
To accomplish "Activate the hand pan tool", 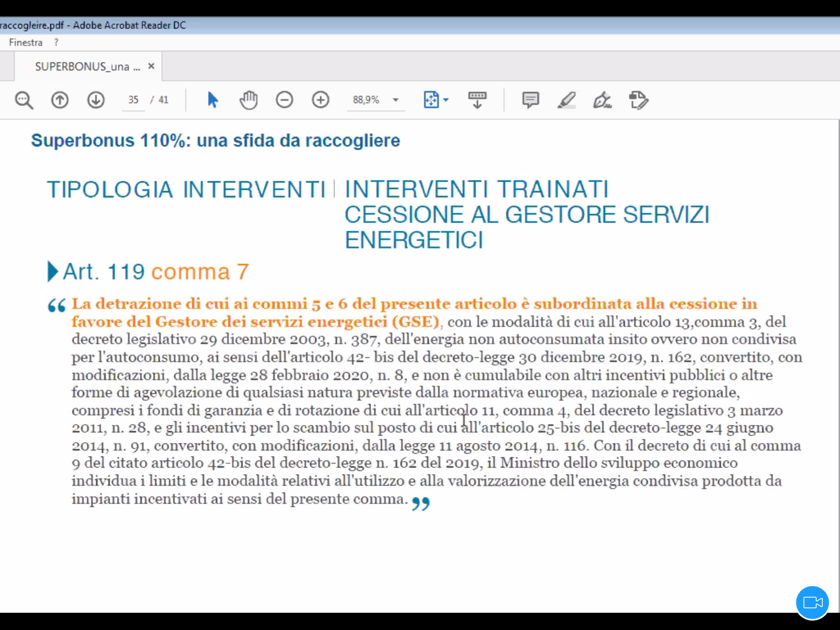I will [249, 100].
